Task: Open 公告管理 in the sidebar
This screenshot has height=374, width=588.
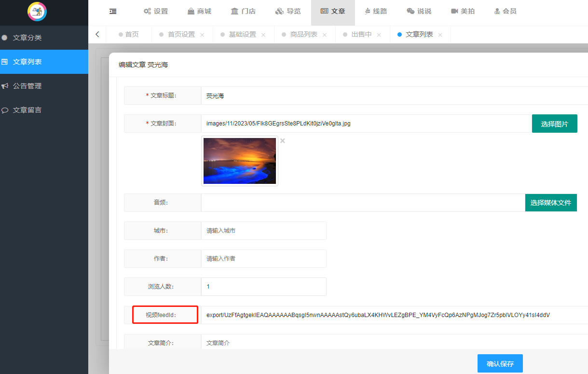Action: [x=44, y=86]
